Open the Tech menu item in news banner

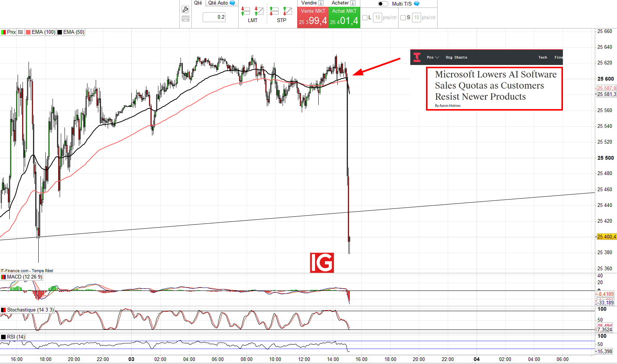(x=543, y=57)
